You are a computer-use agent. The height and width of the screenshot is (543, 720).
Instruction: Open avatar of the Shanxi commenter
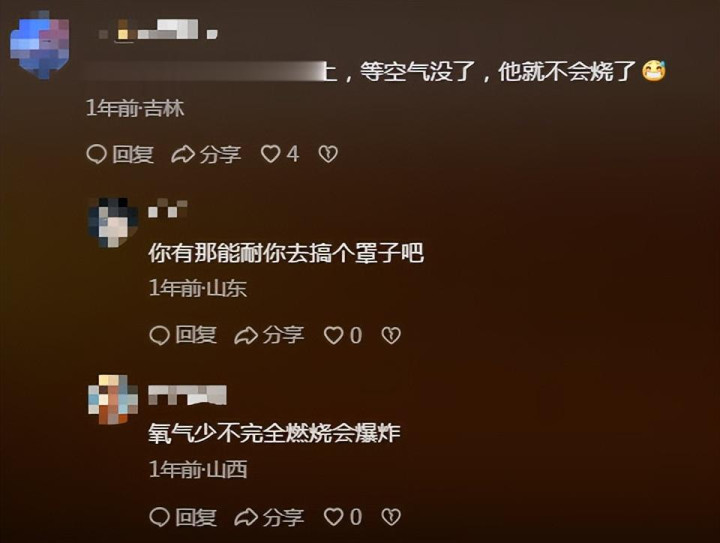coord(113,400)
